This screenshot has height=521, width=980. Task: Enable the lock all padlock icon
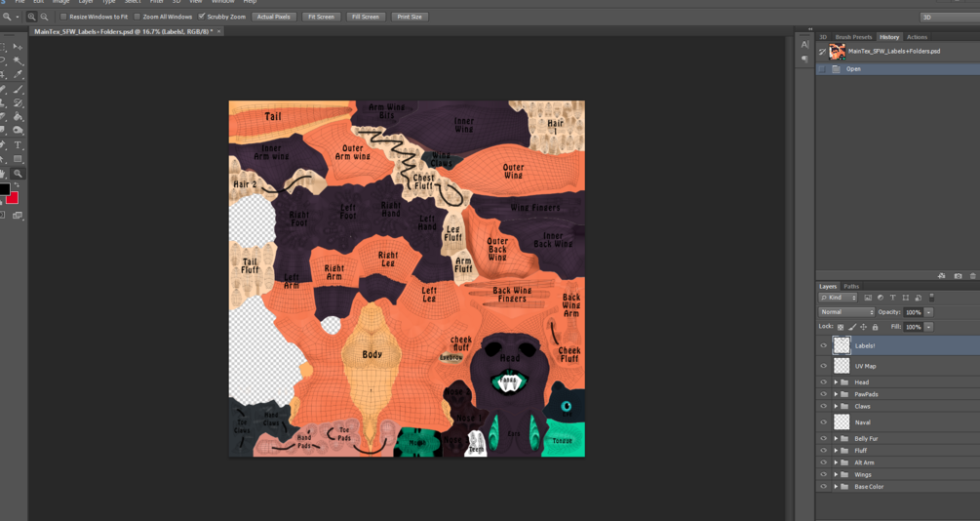coord(875,327)
